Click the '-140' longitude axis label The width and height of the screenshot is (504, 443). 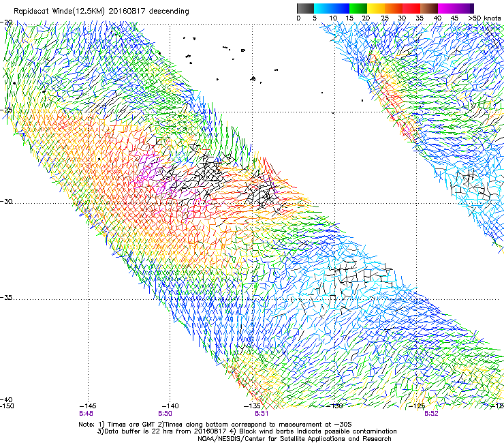170,406
